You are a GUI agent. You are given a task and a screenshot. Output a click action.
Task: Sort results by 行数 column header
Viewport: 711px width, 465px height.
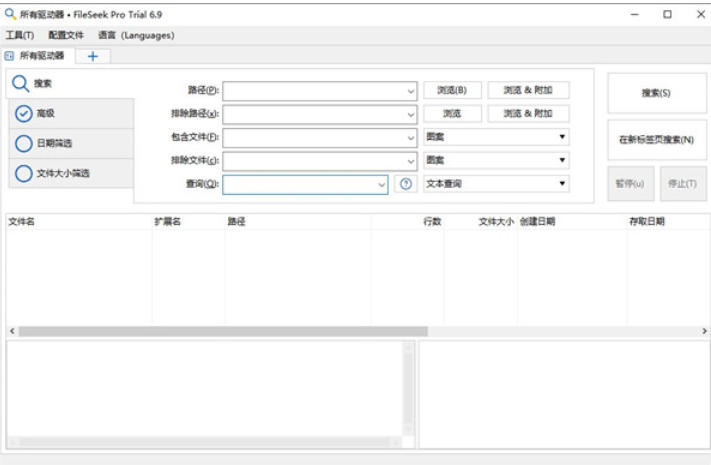[408, 221]
